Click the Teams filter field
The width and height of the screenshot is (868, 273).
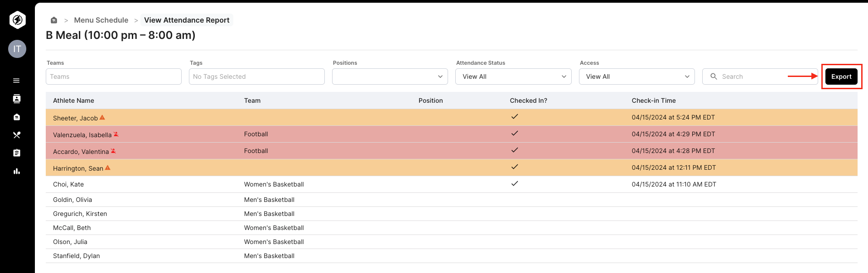tap(114, 77)
